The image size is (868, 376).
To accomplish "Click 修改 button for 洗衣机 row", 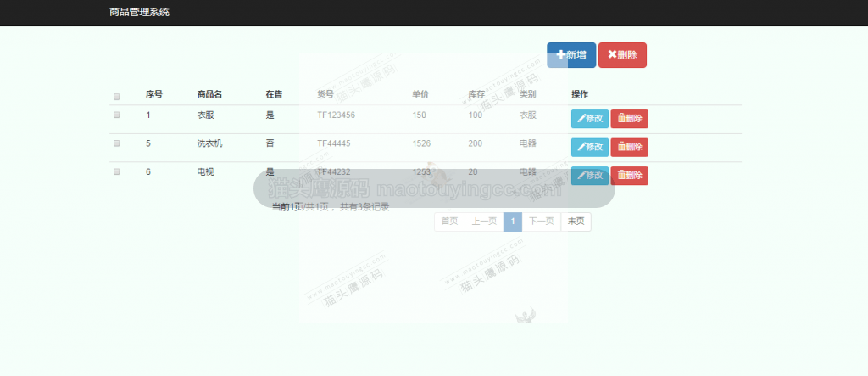I will click(x=590, y=148).
